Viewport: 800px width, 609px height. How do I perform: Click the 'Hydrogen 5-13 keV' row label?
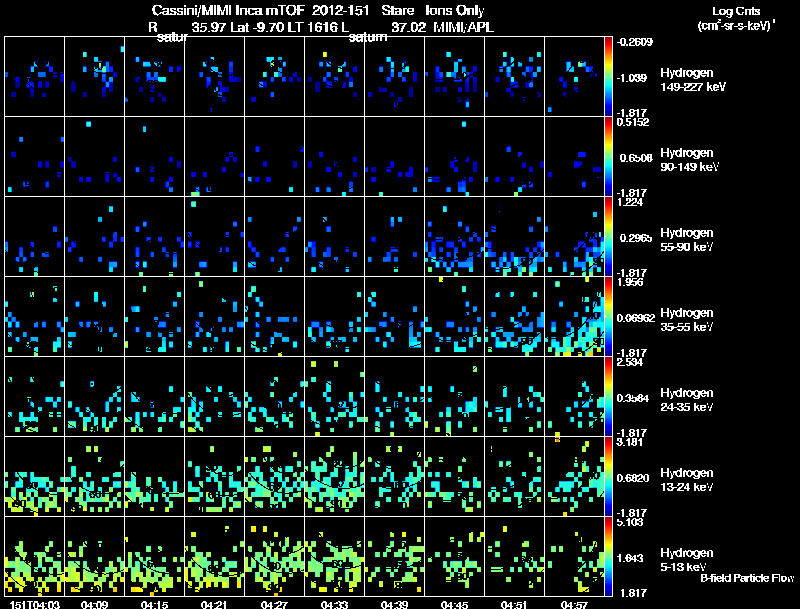(x=687, y=560)
